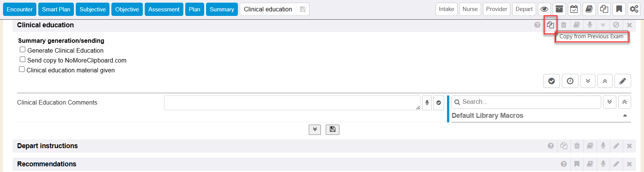Check Send copy to NoMoreClipboard.com

click(23, 59)
